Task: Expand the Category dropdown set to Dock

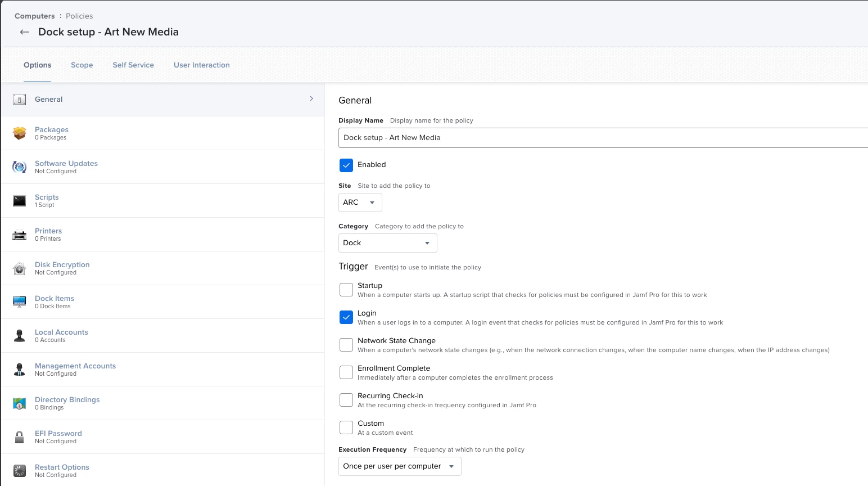Action: coord(388,243)
